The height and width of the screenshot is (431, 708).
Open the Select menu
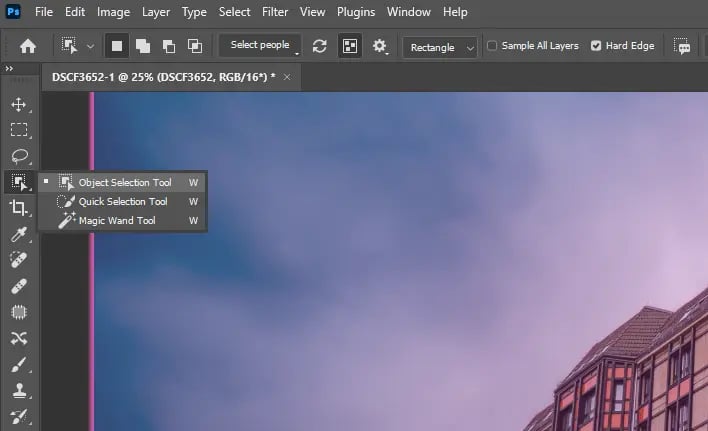pos(234,12)
